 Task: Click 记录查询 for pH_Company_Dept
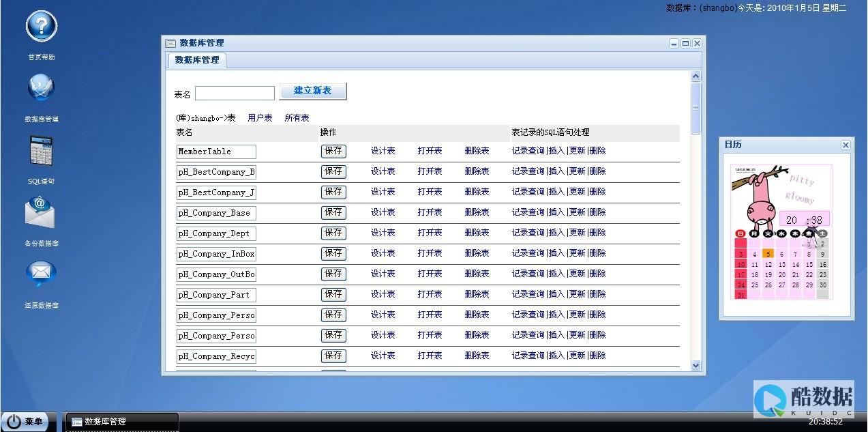pos(528,233)
